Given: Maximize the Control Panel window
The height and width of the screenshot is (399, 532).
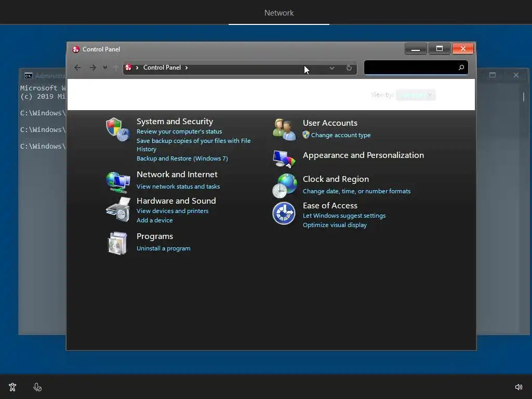Looking at the screenshot, I should tap(440, 49).
